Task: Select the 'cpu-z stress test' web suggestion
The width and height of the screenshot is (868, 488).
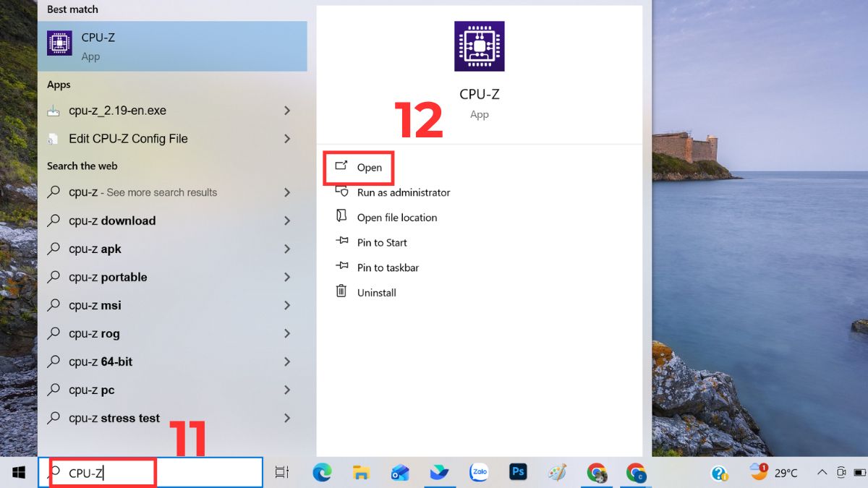Action: coord(114,418)
